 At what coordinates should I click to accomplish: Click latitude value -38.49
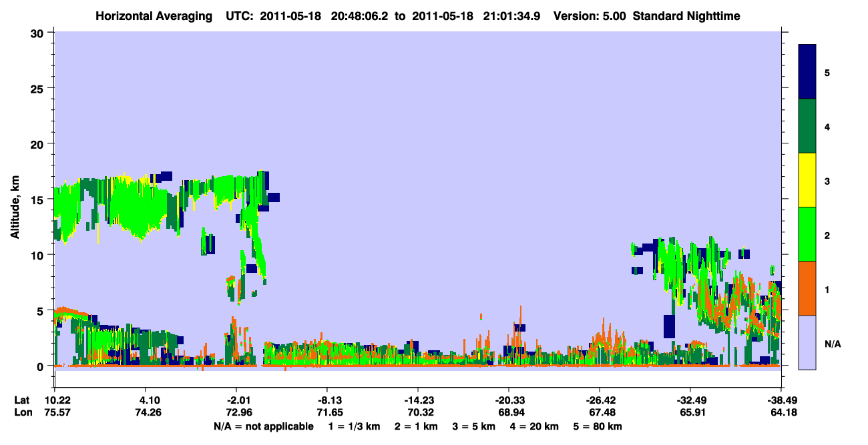click(781, 400)
